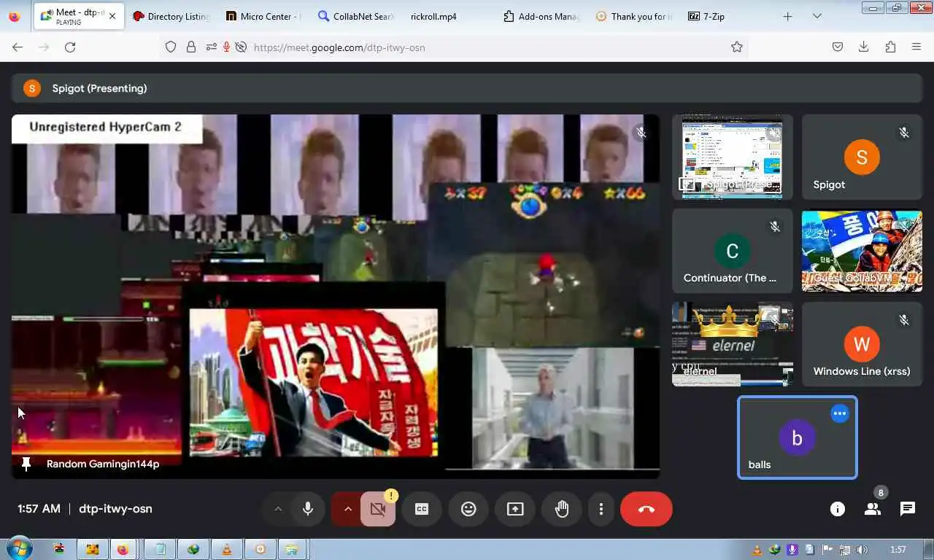Switch to the Directory Listing tab
This screenshot has width=934, height=560.
click(170, 16)
